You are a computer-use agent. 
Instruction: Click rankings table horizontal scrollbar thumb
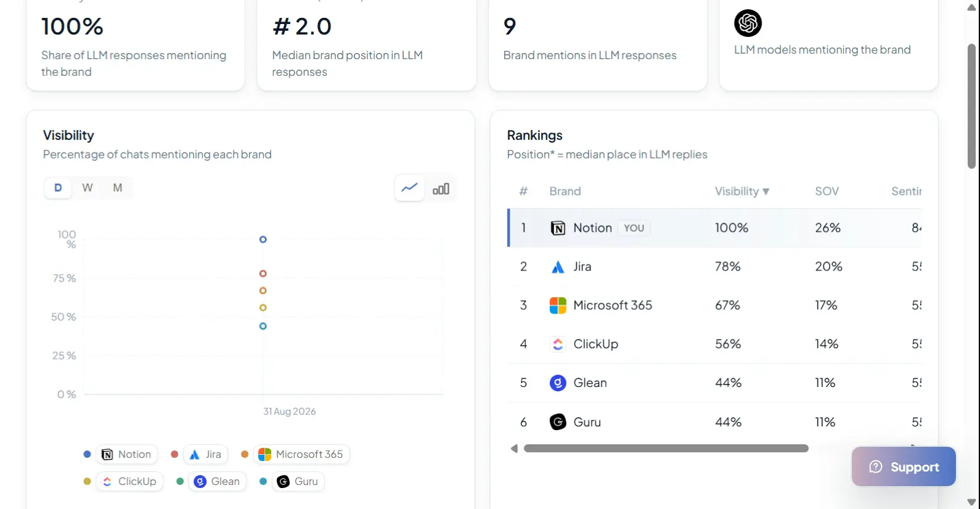[666, 449]
